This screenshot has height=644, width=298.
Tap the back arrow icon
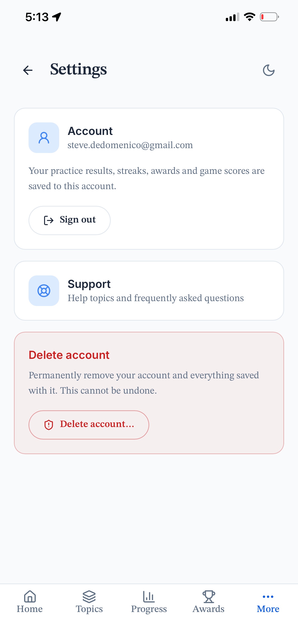click(28, 70)
